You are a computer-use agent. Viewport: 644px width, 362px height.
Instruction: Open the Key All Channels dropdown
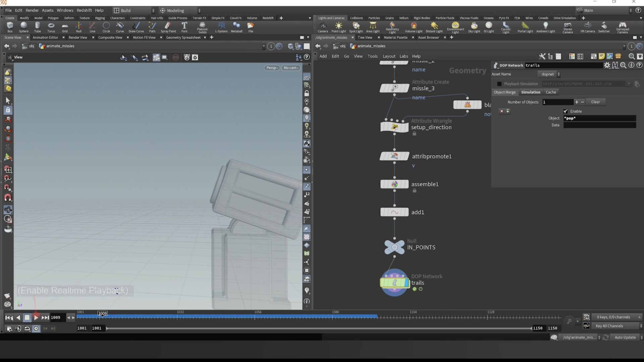point(617,326)
